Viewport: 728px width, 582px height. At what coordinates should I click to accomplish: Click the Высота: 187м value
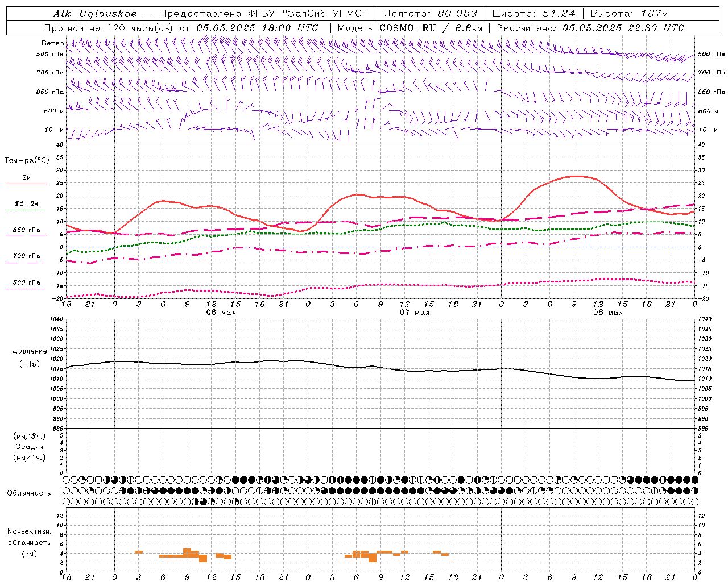pos(629,14)
